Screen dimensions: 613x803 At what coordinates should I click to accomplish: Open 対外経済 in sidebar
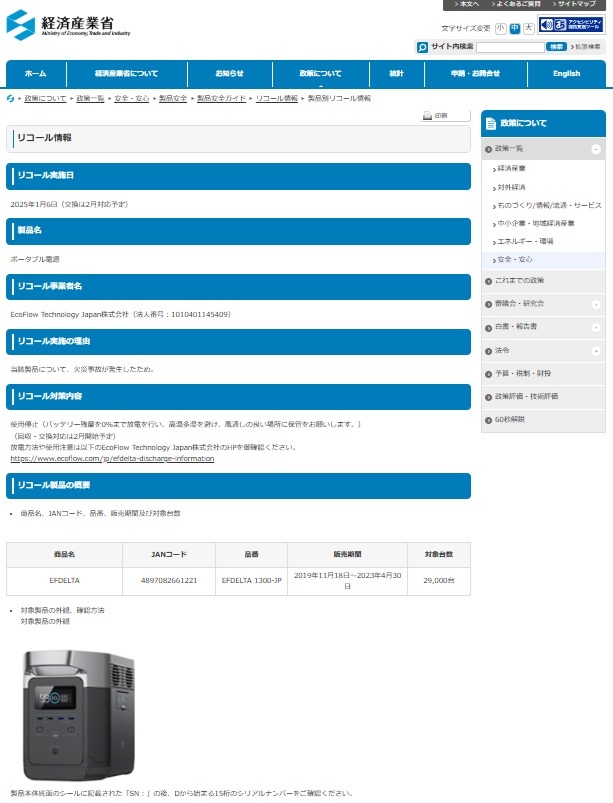coord(511,187)
